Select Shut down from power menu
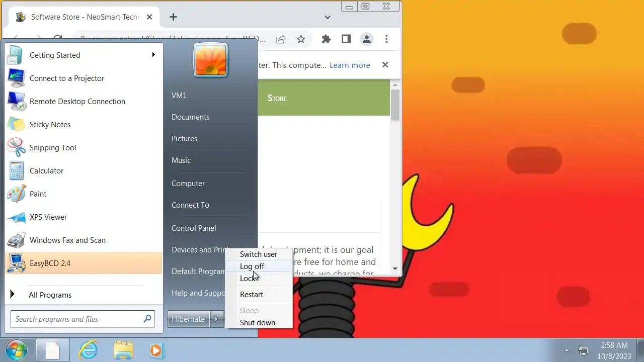 (x=259, y=322)
